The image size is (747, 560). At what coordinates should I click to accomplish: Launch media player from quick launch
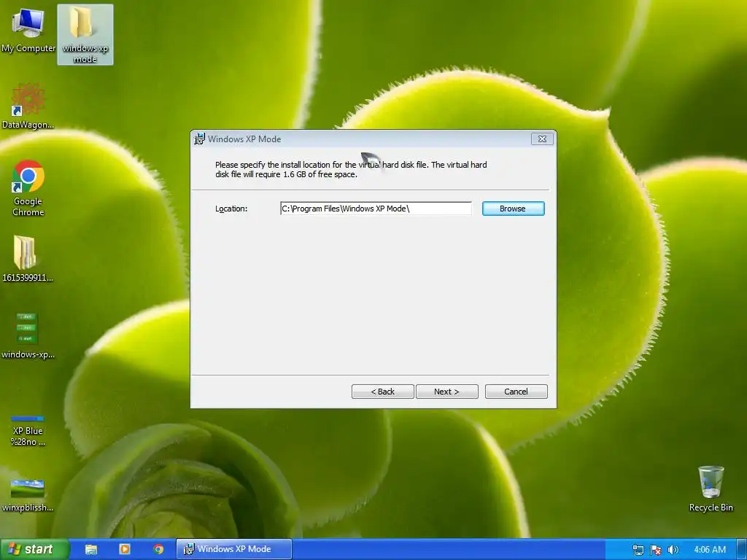[x=124, y=550]
